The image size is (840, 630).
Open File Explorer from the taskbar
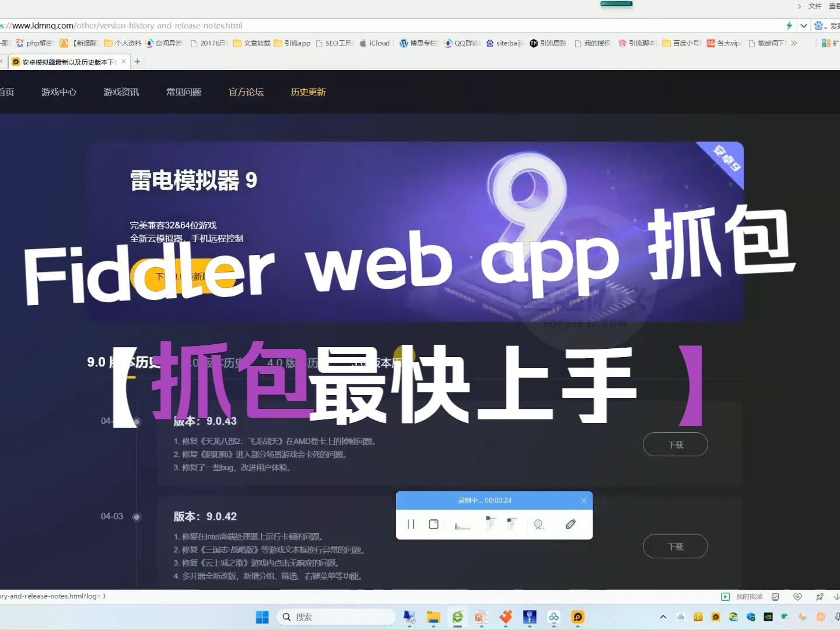tap(433, 617)
